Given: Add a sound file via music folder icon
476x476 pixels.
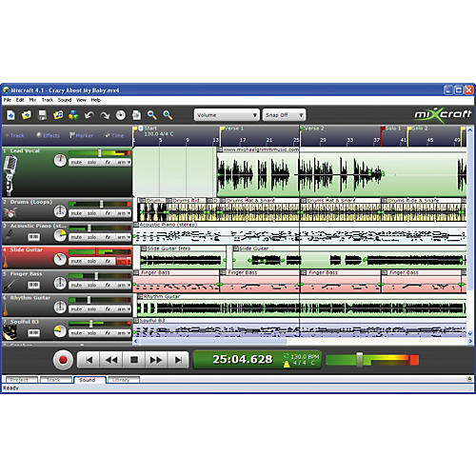Looking at the screenshot, I should pos(58,115).
